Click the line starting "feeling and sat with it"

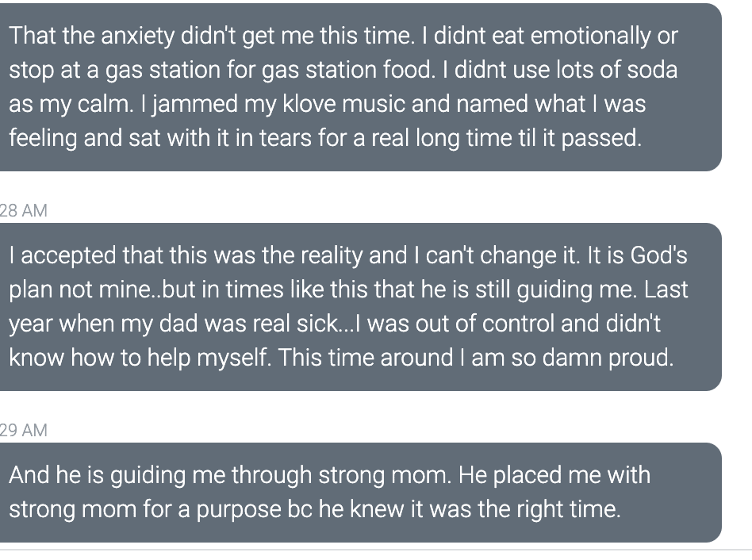[325, 139]
